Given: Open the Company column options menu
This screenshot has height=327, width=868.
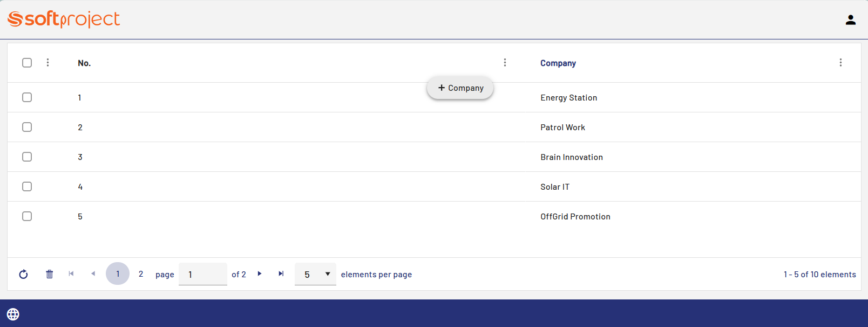Looking at the screenshot, I should click(840, 63).
